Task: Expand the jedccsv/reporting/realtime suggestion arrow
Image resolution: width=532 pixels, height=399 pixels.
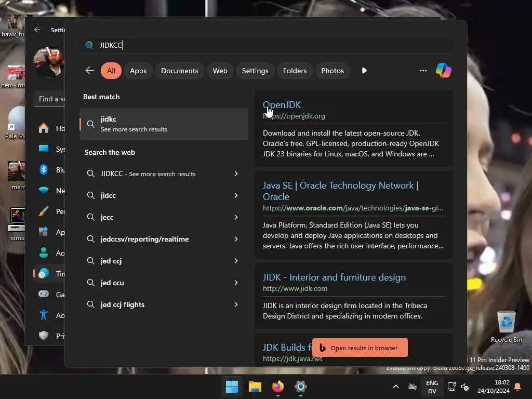Action: click(x=236, y=239)
